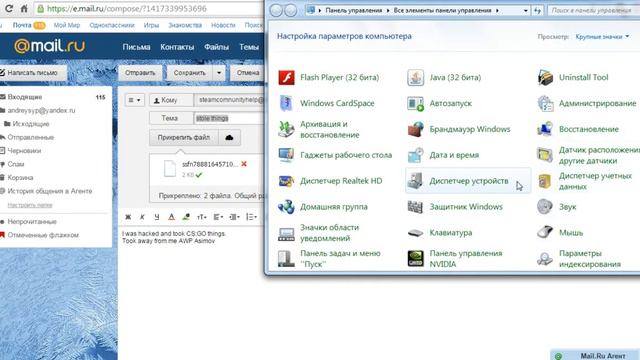Open text alignment dropdown in editor
The width and height of the screenshot is (640, 360).
click(218, 217)
